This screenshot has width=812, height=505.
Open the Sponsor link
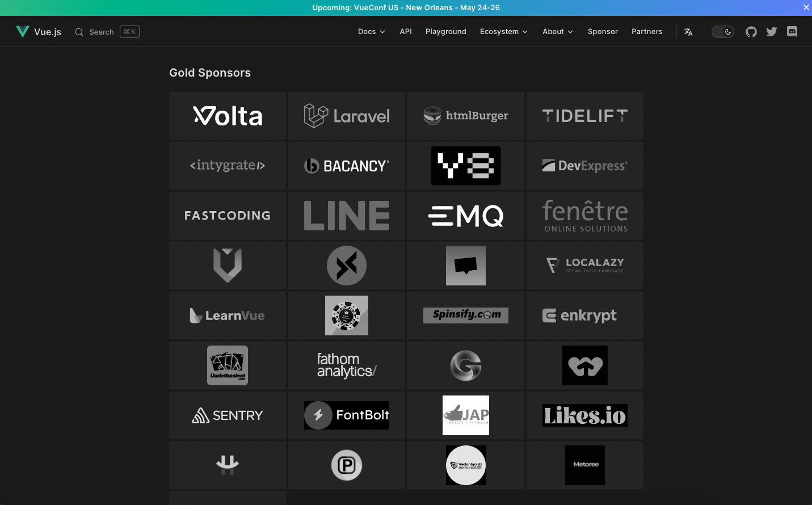pos(603,32)
